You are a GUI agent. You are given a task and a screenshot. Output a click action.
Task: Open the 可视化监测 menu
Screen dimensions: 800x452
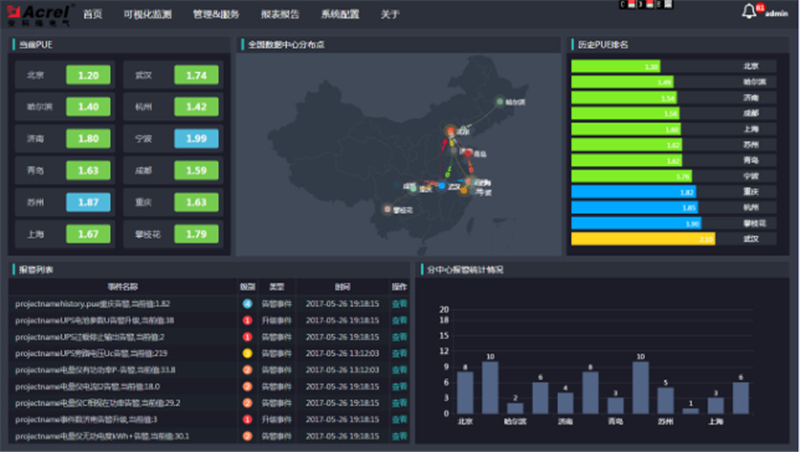(x=147, y=15)
